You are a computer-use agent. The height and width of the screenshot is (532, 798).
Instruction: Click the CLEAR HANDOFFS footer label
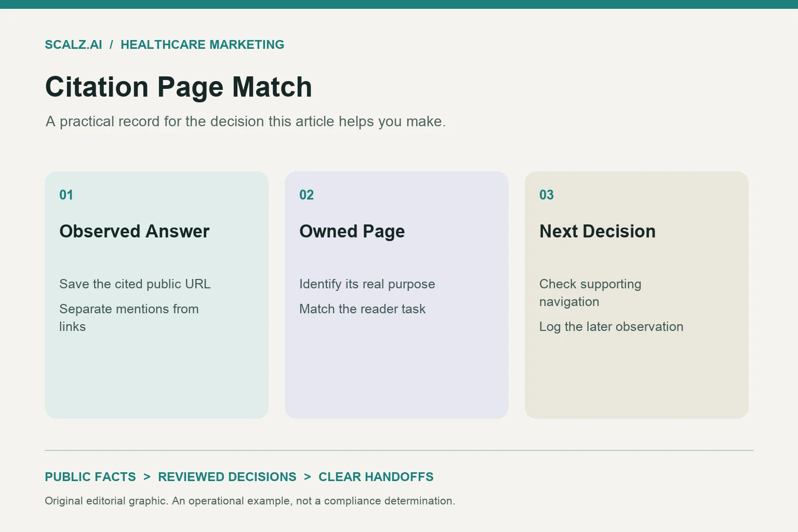pos(376,477)
